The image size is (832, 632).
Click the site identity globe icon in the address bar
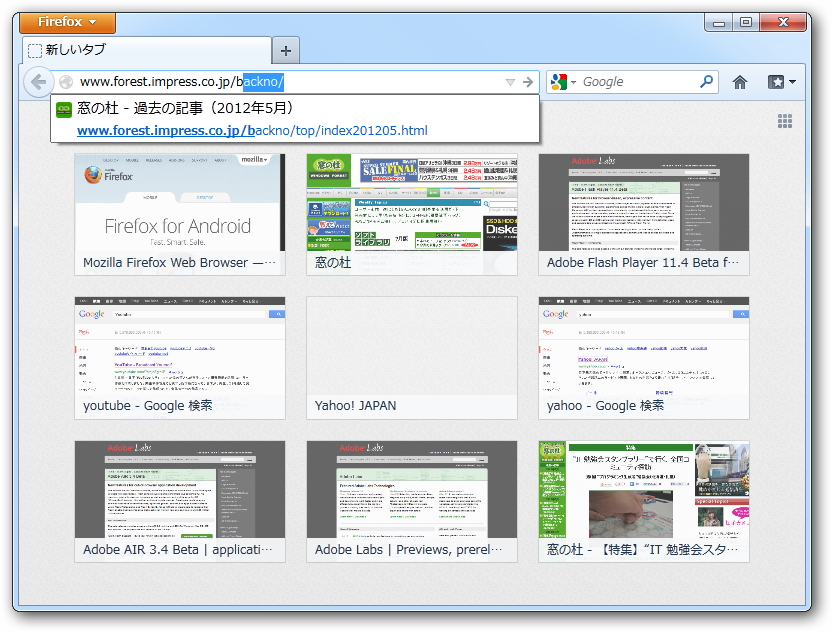(66, 82)
